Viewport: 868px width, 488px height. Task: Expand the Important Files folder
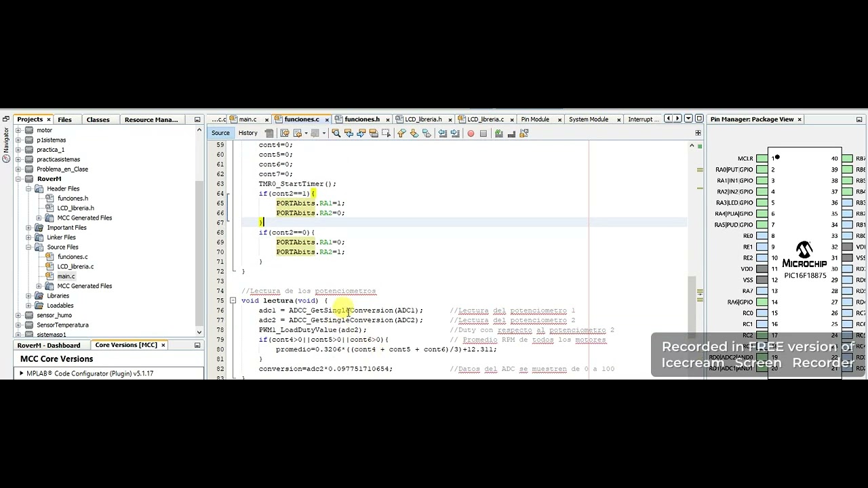[29, 228]
